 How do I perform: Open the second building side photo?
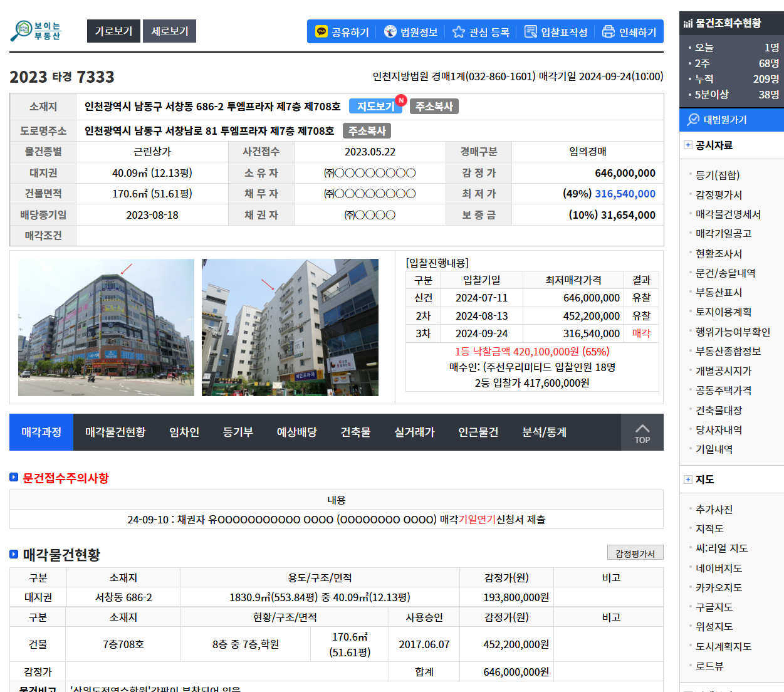point(290,327)
